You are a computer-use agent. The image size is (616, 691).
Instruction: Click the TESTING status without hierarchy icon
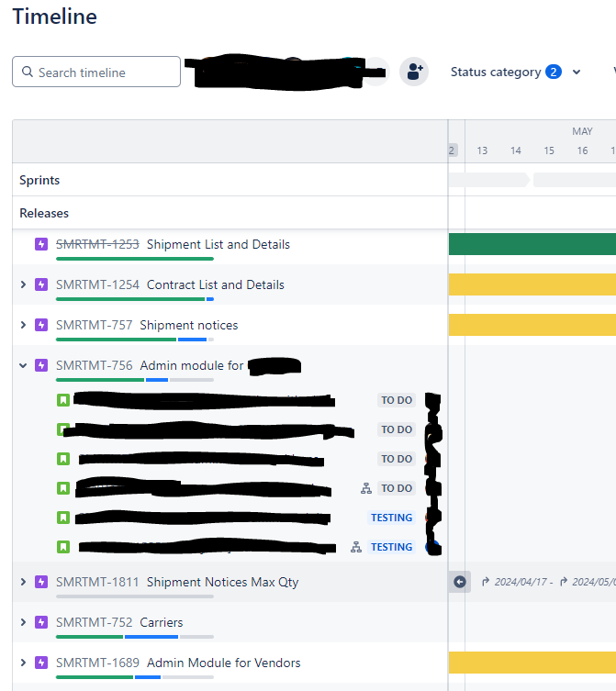point(392,518)
